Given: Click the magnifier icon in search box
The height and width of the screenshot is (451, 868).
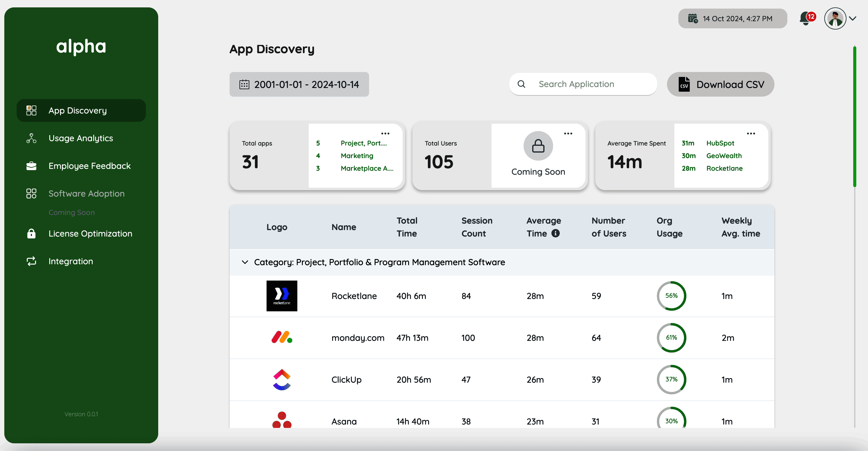Looking at the screenshot, I should [521, 84].
